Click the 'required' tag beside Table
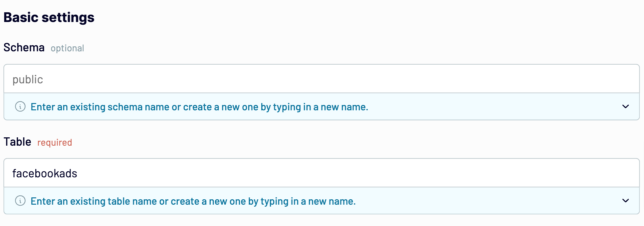Viewport: 644px width, 226px height. click(55, 143)
